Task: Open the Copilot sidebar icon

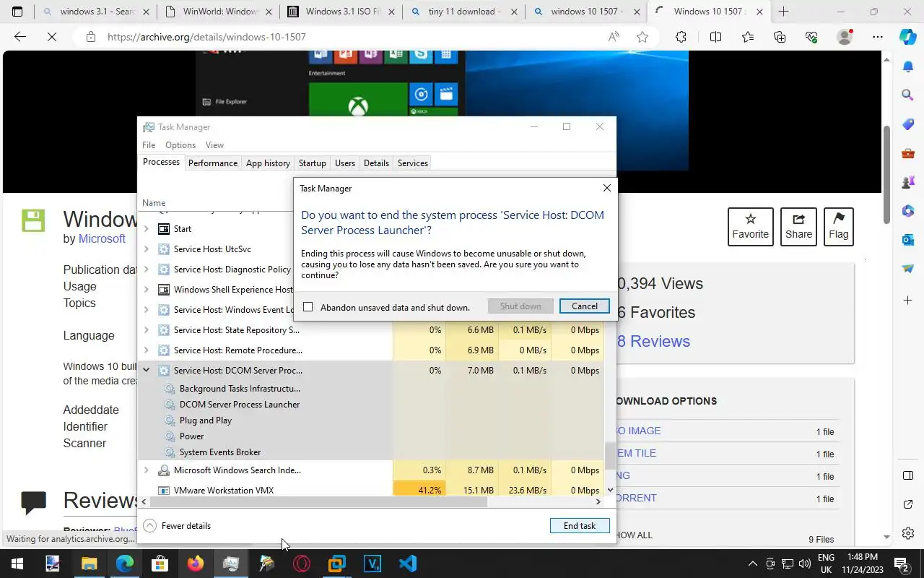Action: point(908,37)
